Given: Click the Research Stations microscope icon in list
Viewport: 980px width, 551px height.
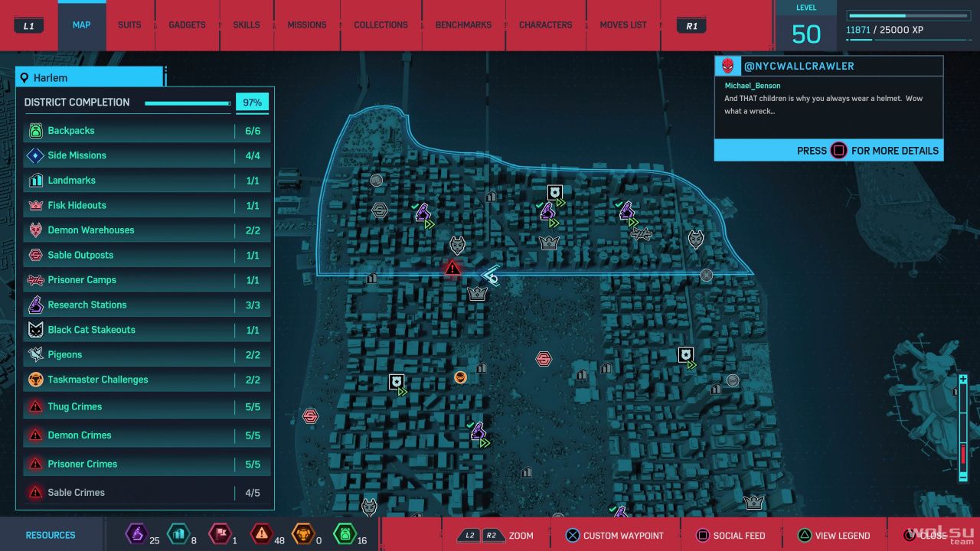Looking at the screenshot, I should coord(35,305).
